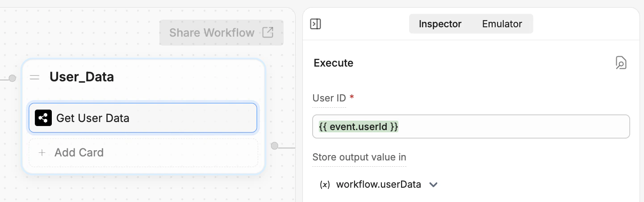644x202 pixels.
Task: Expand the workflow.userData variable dropdown
Action: (x=433, y=185)
